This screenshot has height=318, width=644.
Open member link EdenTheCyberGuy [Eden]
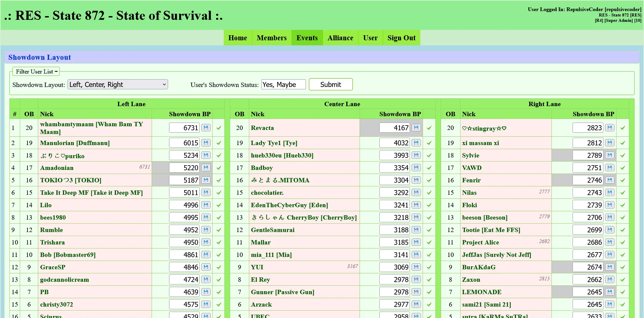289,205
